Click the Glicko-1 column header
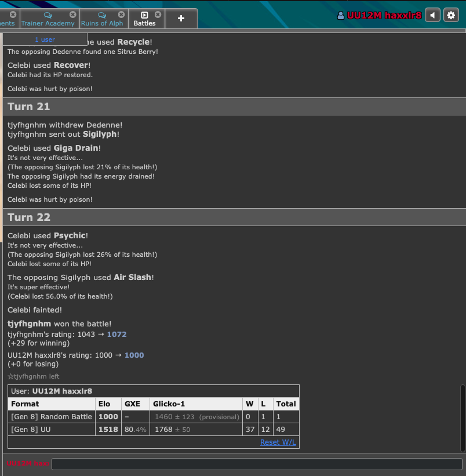This screenshot has width=466, height=476. pyautogui.click(x=196, y=404)
